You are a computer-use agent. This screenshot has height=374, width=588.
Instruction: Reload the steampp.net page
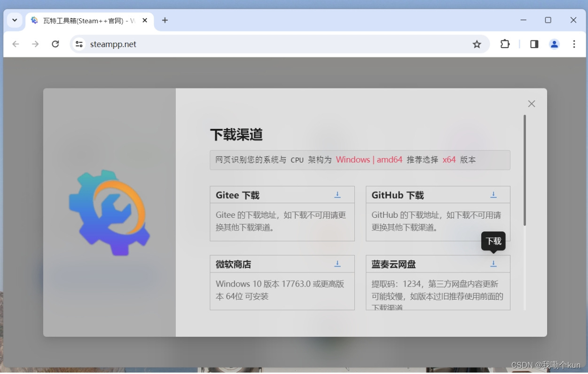[x=55, y=44]
